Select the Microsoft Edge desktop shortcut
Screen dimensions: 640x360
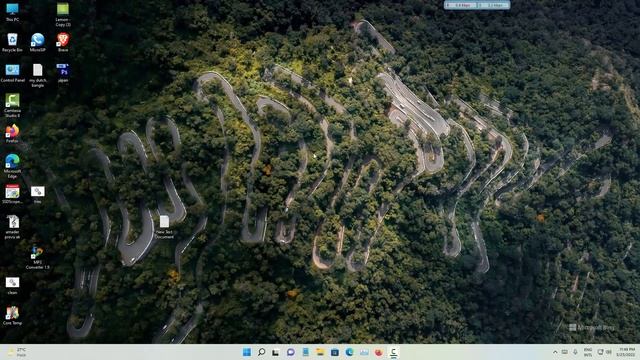point(12,166)
